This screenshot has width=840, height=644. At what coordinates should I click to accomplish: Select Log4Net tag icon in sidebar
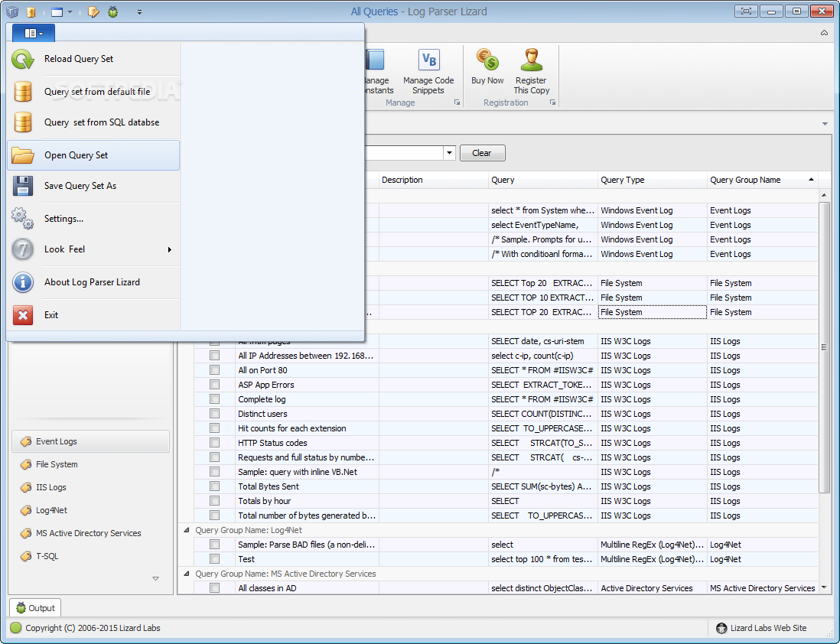(26, 511)
